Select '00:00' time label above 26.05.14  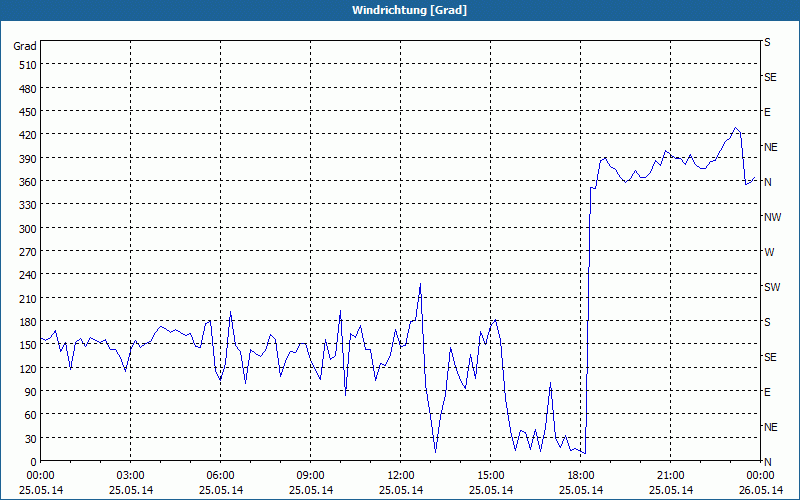click(760, 476)
